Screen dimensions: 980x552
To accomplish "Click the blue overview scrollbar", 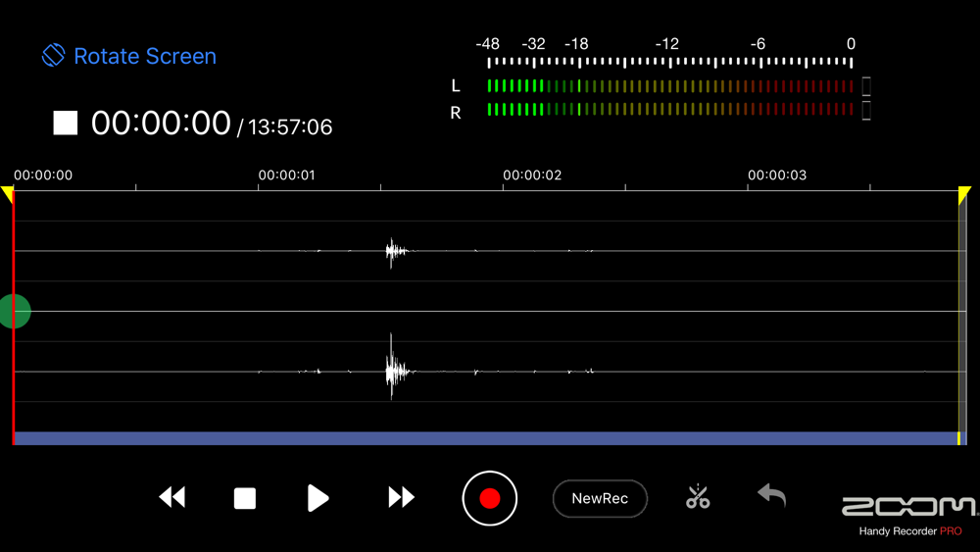I will [x=486, y=438].
